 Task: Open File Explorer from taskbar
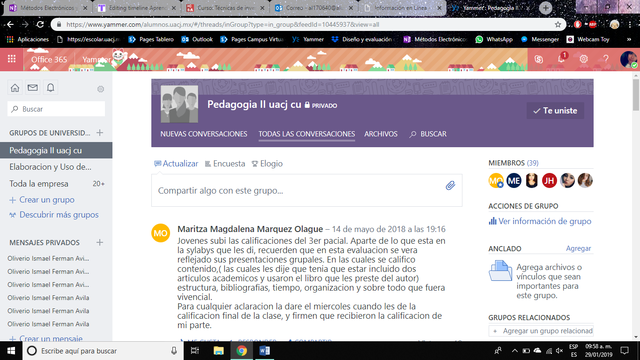(x=218, y=351)
